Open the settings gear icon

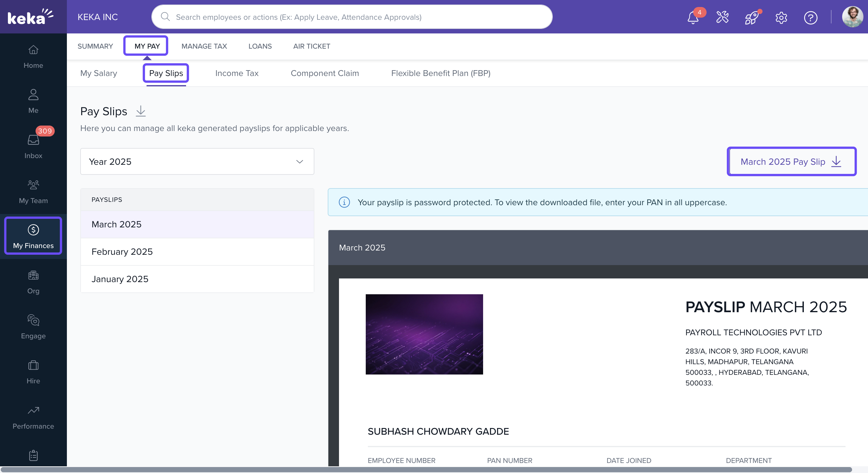tap(781, 18)
